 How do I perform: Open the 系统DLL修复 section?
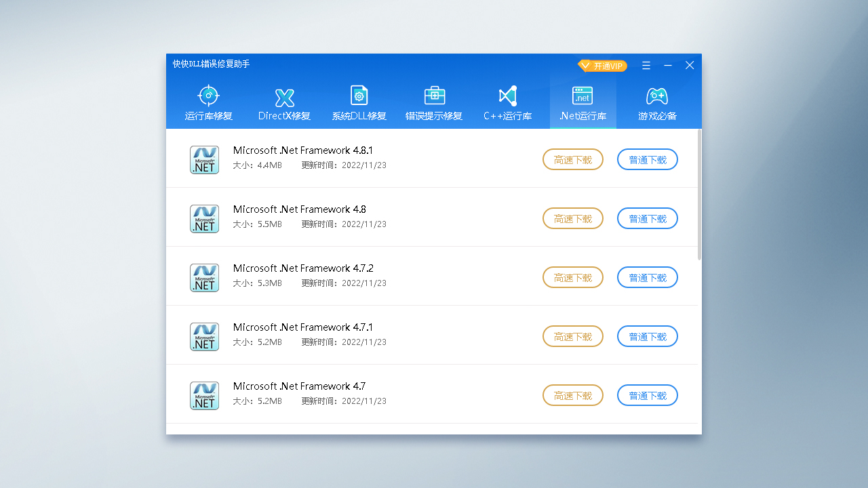(x=359, y=103)
